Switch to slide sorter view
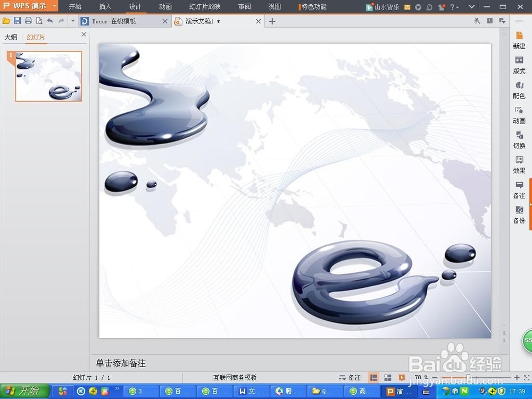 (x=388, y=378)
